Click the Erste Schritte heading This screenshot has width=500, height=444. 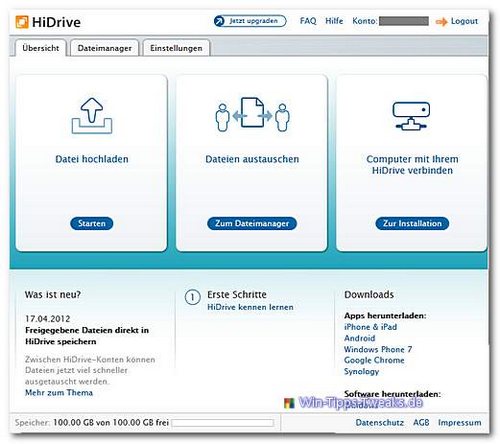(x=237, y=295)
